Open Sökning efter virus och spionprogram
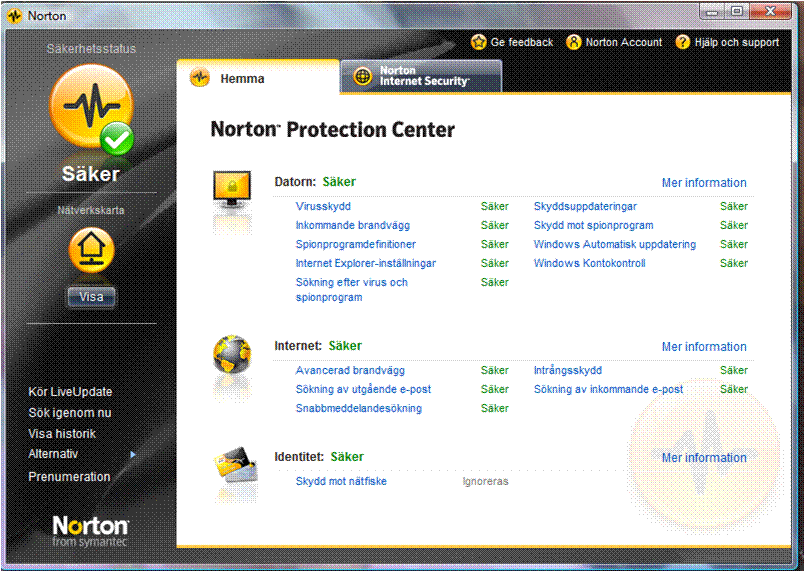Screen dimensions: 805x572 (x=352, y=290)
